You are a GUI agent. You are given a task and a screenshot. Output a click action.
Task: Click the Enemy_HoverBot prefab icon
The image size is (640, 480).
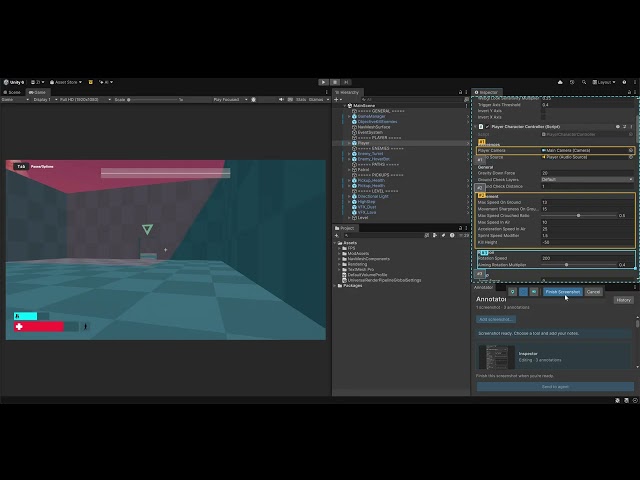click(x=354, y=159)
